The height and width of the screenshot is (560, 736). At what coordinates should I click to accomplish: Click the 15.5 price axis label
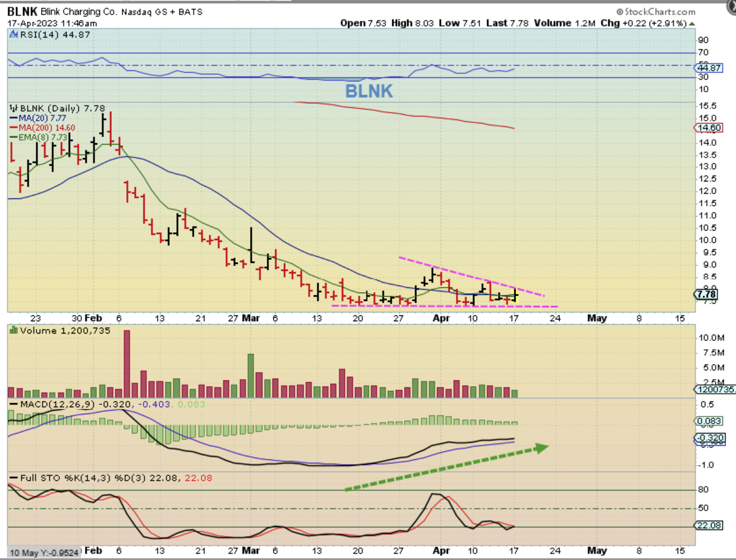[x=707, y=106]
